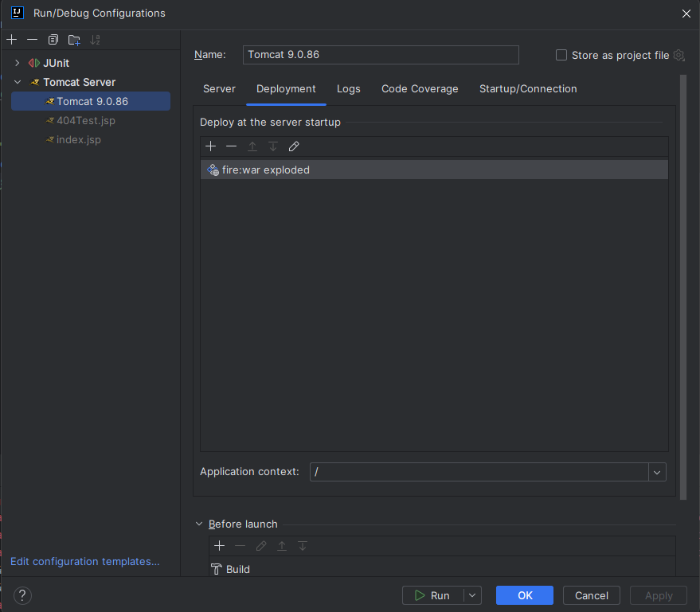Select the 404Test.jsp configuration

click(x=91, y=120)
